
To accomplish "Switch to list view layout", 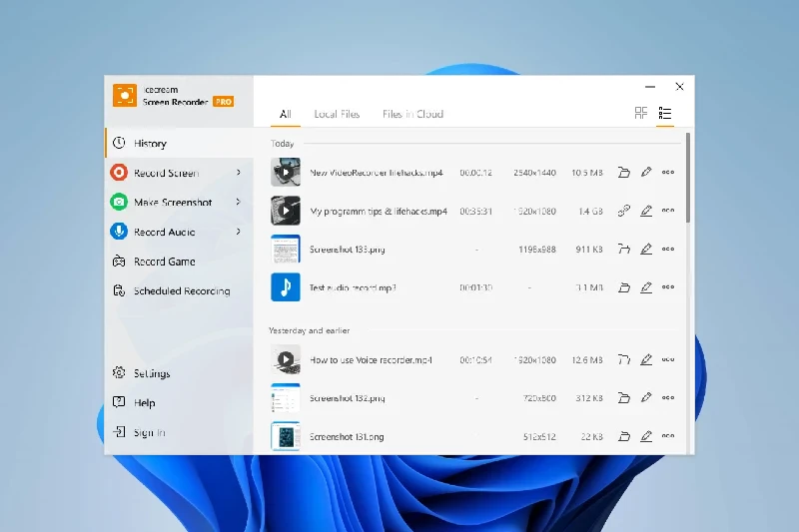I will [665, 113].
